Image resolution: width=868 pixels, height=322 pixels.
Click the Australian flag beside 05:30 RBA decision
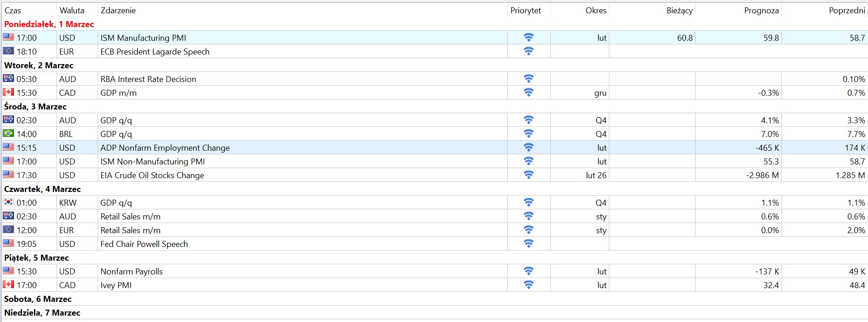(8, 78)
